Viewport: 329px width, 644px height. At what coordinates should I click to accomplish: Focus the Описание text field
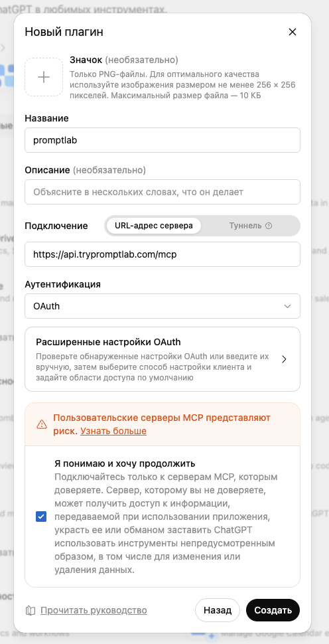(x=163, y=192)
